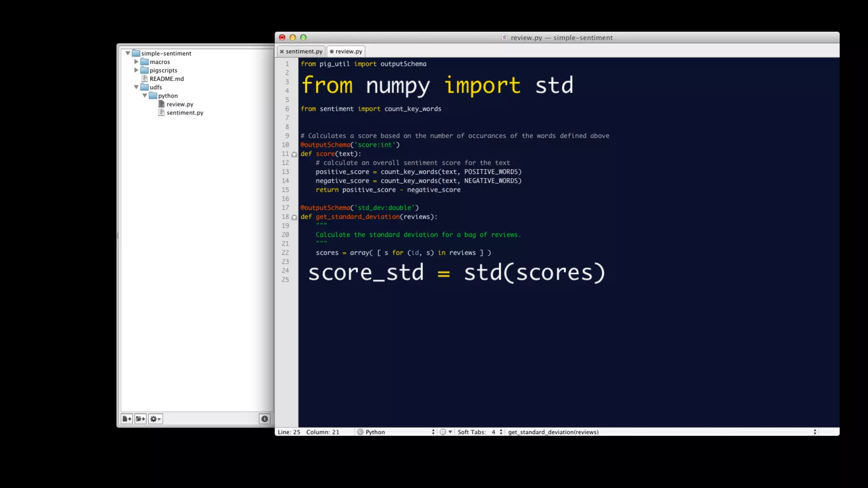This screenshot has width=868, height=488.
Task: Collapse the udfs folder
Action: click(x=136, y=87)
